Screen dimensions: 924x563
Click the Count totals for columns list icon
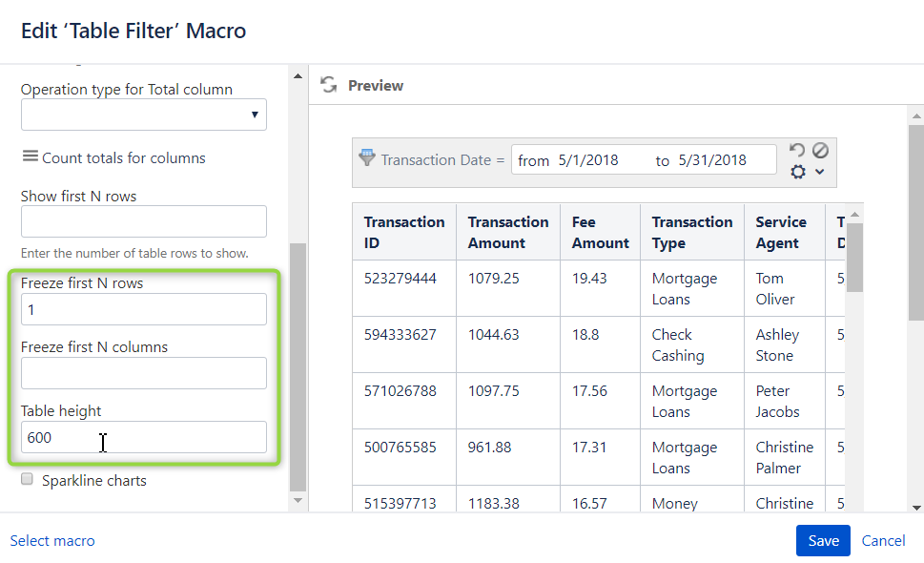click(x=31, y=157)
